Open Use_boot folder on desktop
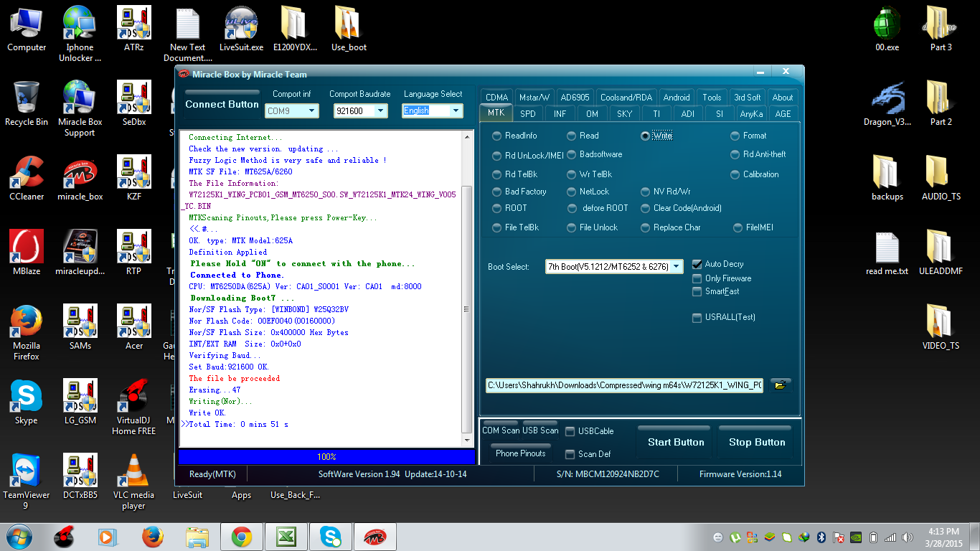This screenshot has width=980, height=551. 349,30
